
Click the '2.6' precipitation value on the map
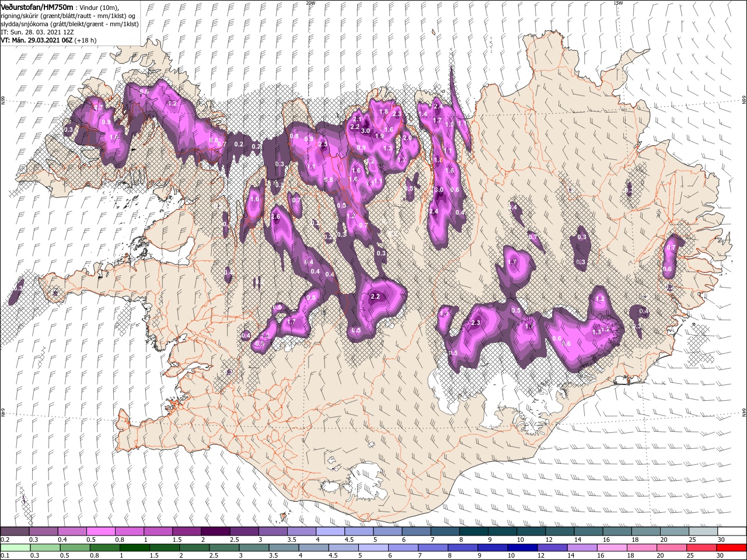coord(276,217)
